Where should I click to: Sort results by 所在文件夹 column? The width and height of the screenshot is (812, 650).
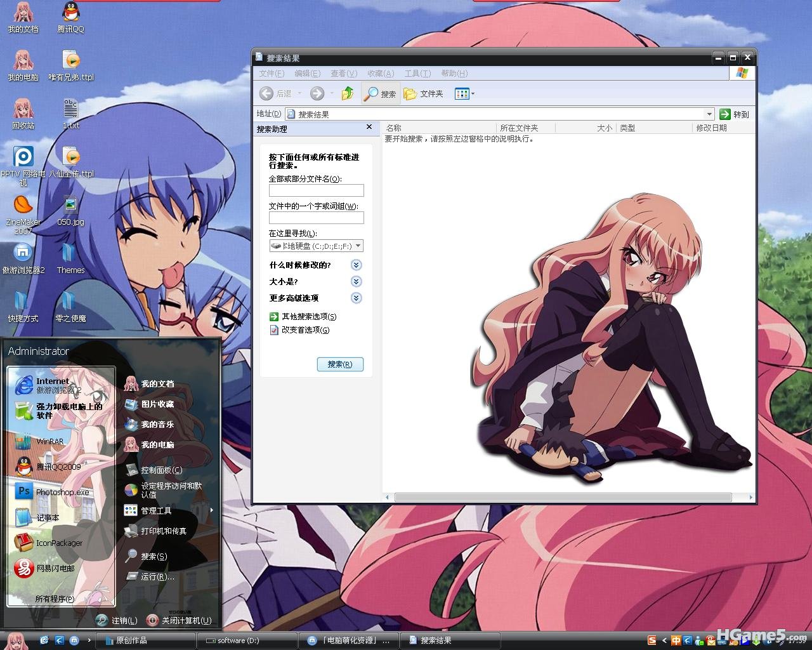(x=525, y=128)
